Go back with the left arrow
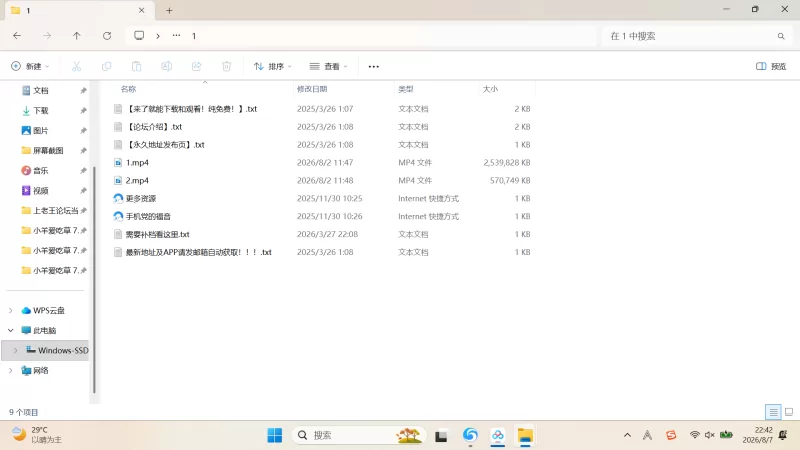Screen dimensions: 800x450 click(x=17, y=36)
